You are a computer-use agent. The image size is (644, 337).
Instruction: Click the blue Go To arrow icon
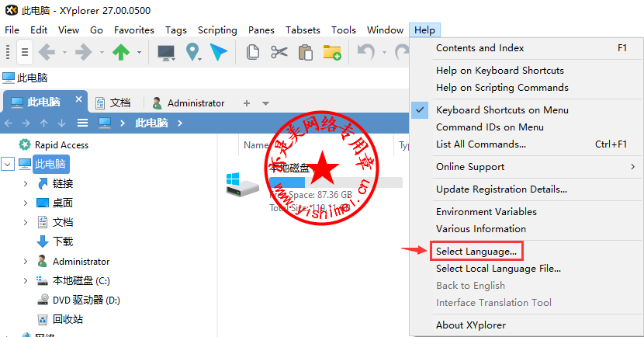point(219,52)
